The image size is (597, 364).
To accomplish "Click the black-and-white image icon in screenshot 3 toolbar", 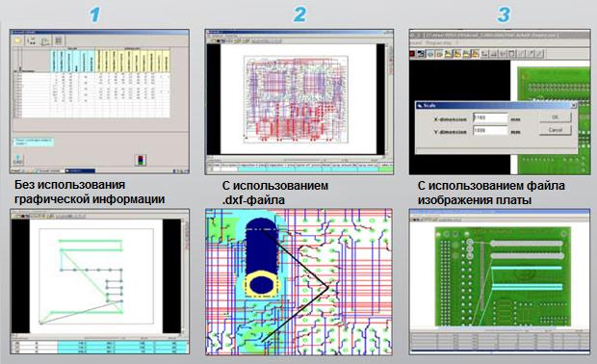I will 421,54.
